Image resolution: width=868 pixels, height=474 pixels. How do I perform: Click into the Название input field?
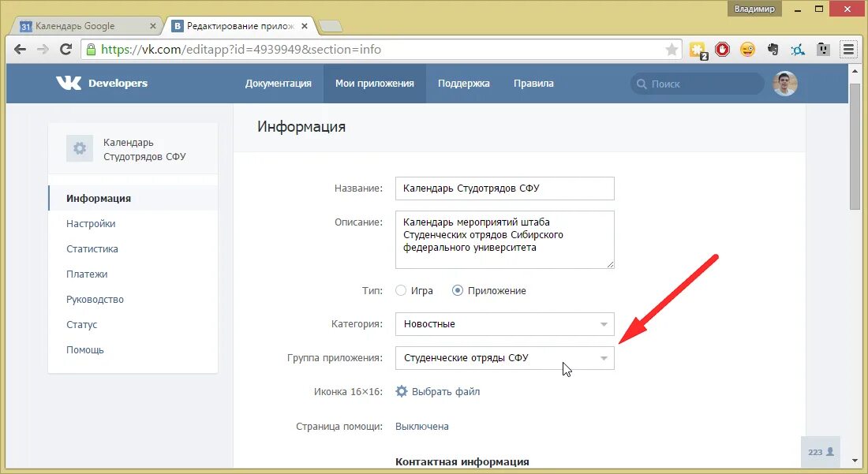pyautogui.click(x=505, y=188)
